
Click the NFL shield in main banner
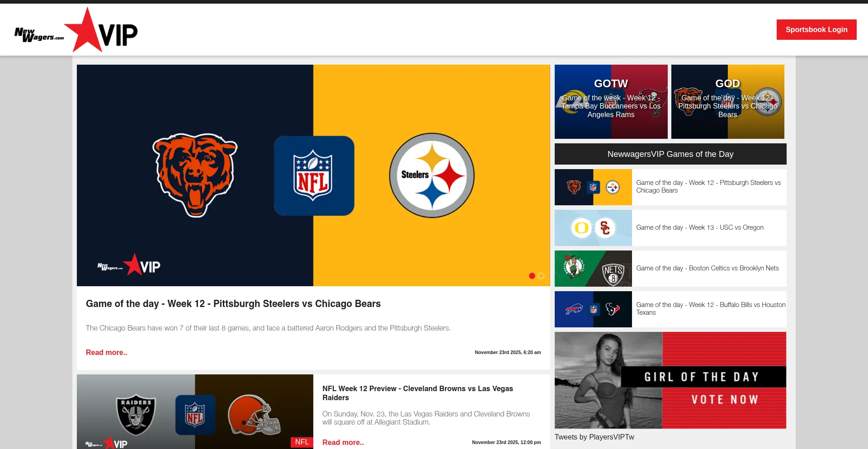tap(314, 176)
